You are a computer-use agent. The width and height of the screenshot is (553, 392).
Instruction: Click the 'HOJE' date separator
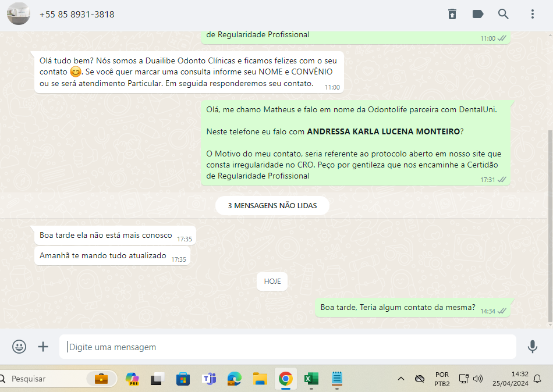(x=272, y=281)
